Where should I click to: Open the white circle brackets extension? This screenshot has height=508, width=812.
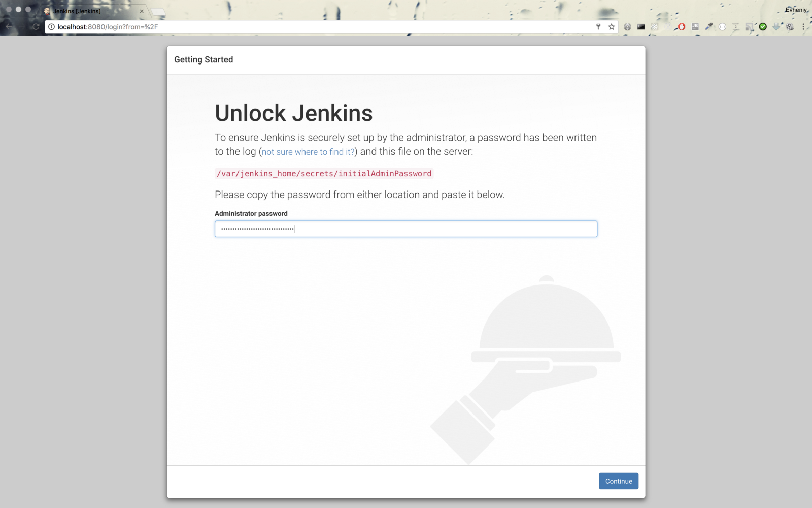[722, 27]
